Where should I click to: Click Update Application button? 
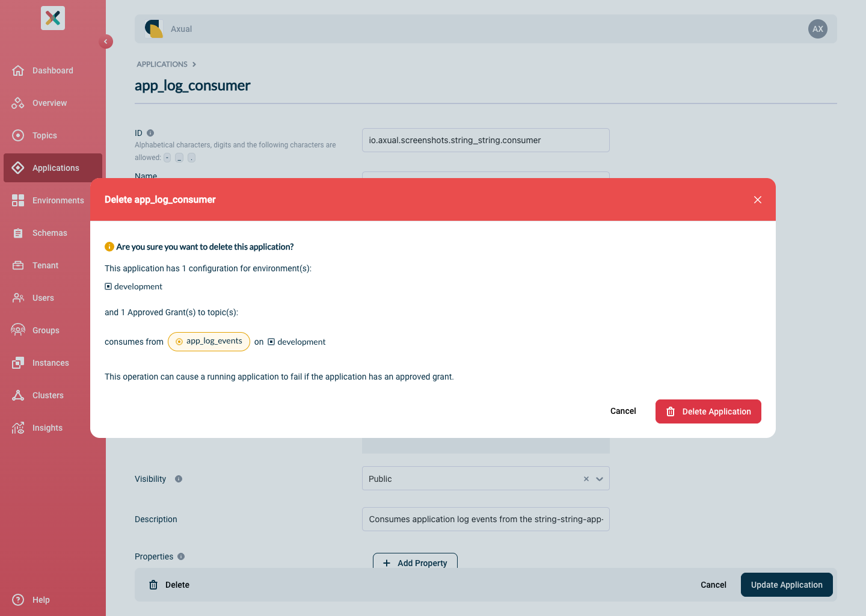click(787, 585)
